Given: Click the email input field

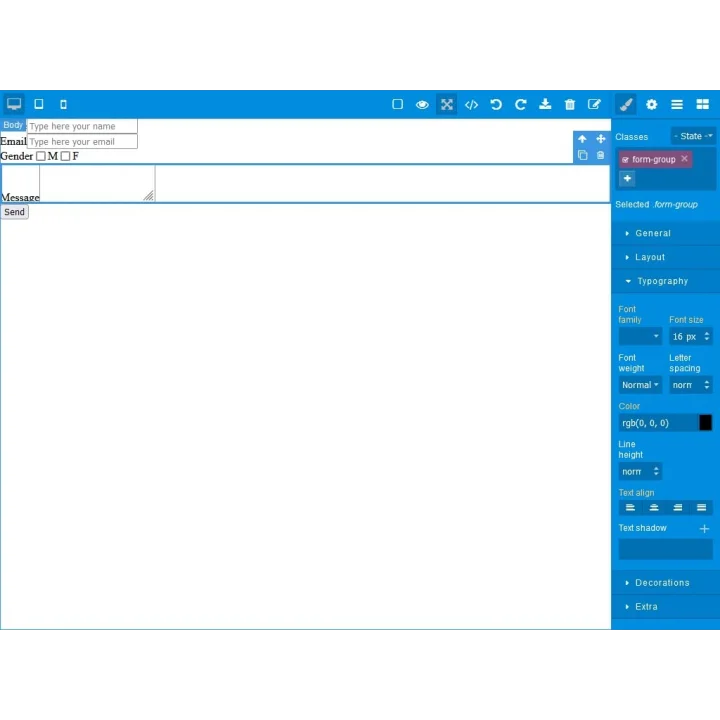Looking at the screenshot, I should (82, 141).
